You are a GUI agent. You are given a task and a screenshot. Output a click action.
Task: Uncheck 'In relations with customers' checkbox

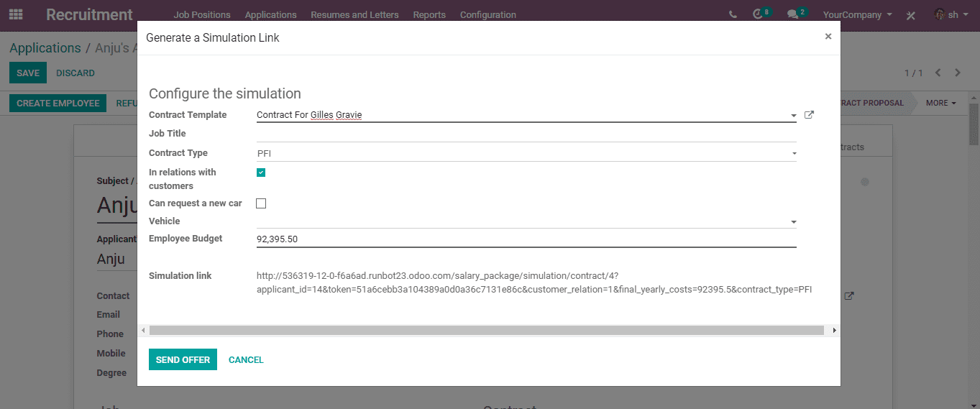pos(261,173)
